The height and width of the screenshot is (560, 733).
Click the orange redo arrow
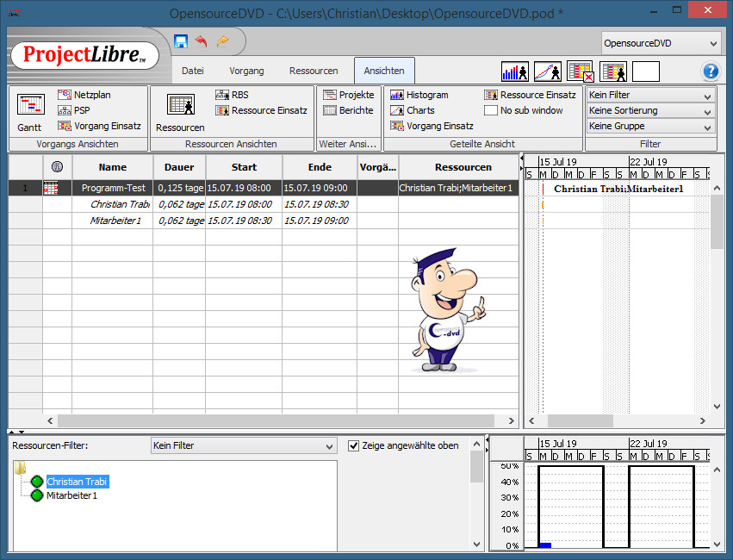point(223,41)
